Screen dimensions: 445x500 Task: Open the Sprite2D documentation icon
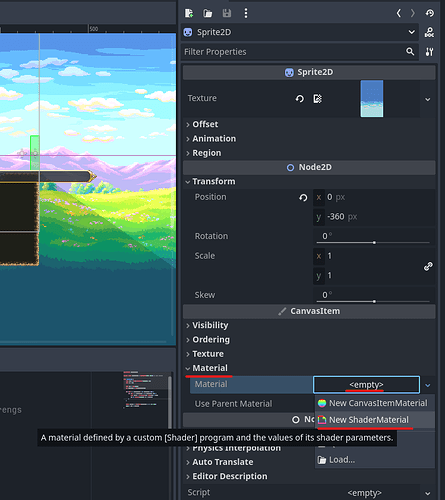[x=429, y=32]
